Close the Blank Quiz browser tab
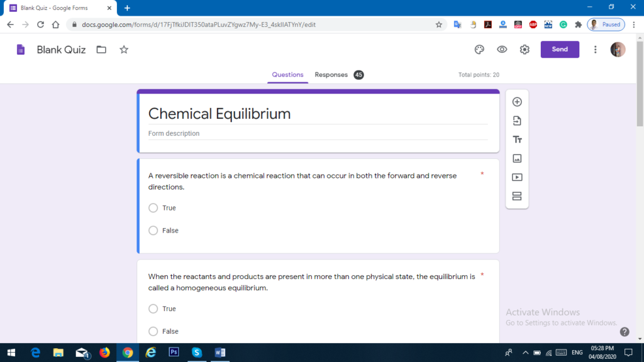 [109, 8]
